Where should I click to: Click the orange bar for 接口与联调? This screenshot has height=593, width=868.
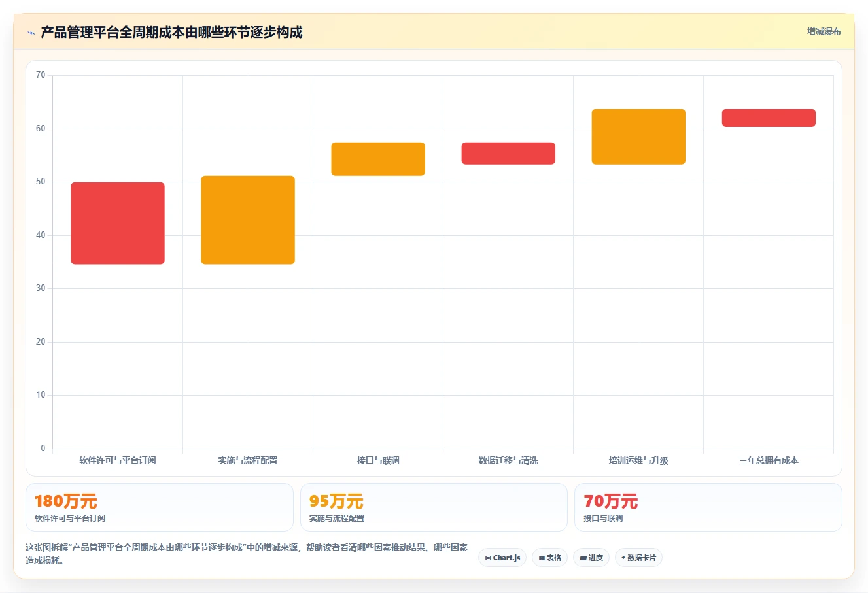point(378,159)
